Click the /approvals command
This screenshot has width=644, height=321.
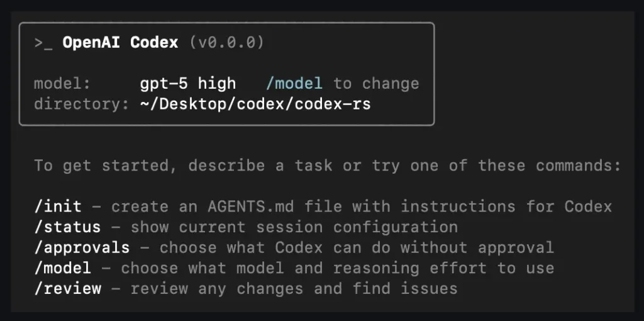tap(82, 247)
